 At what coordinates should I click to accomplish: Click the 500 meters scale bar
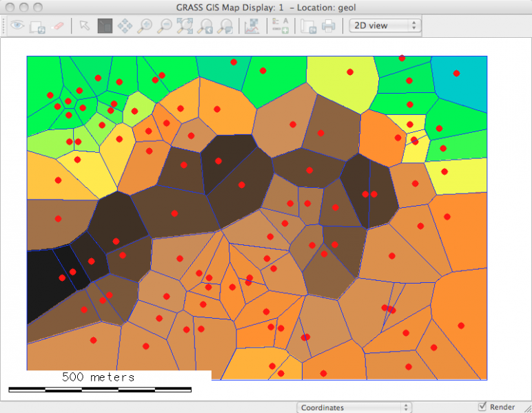(x=100, y=389)
